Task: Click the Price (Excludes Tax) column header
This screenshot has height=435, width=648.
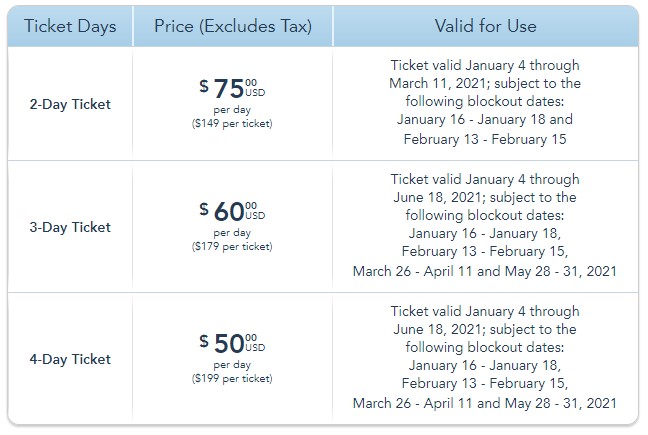Action: [x=232, y=26]
